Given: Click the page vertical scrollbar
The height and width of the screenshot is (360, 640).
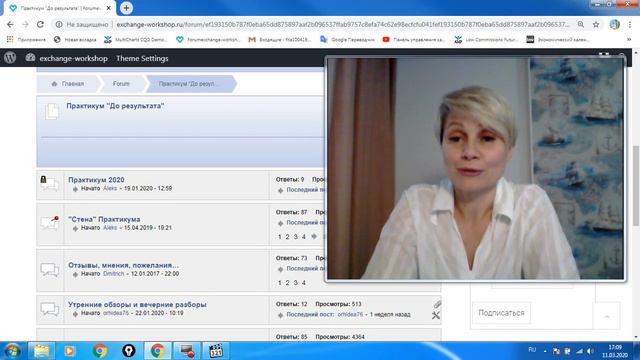Looking at the screenshot, I should [x=636, y=186].
